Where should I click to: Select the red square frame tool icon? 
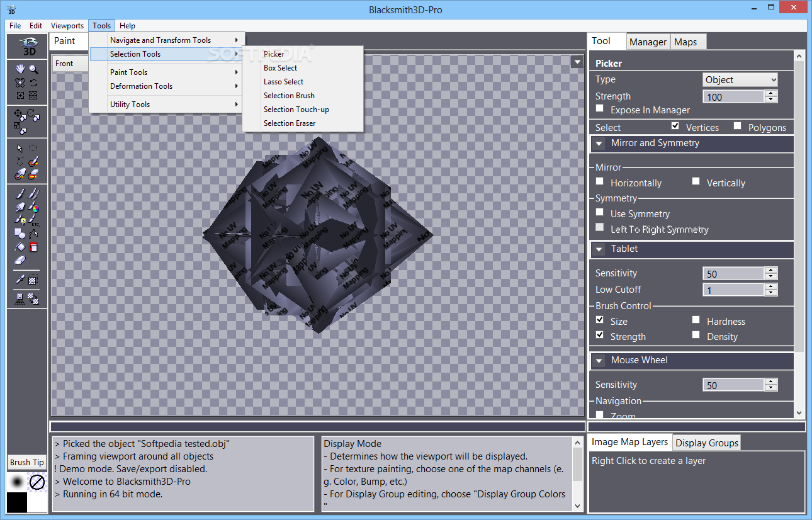33,247
